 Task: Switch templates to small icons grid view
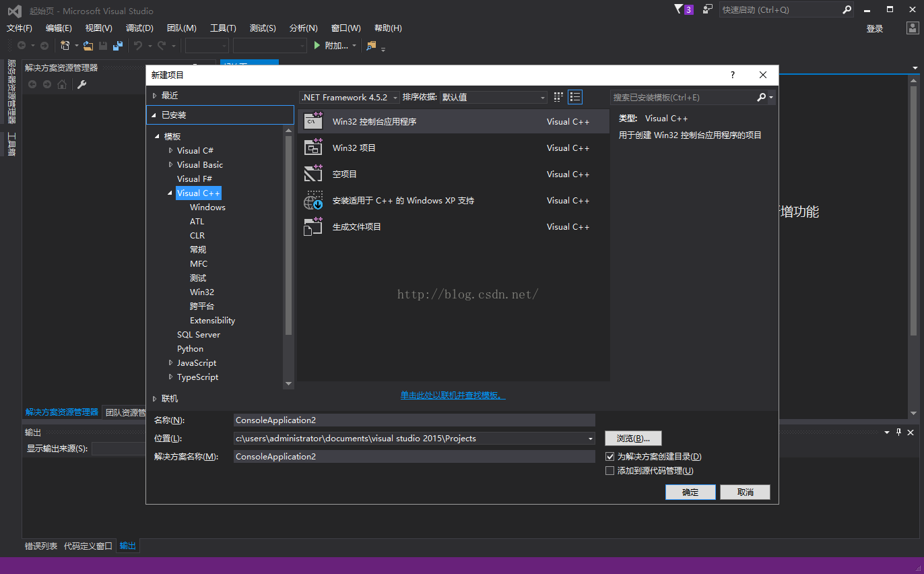coord(558,97)
